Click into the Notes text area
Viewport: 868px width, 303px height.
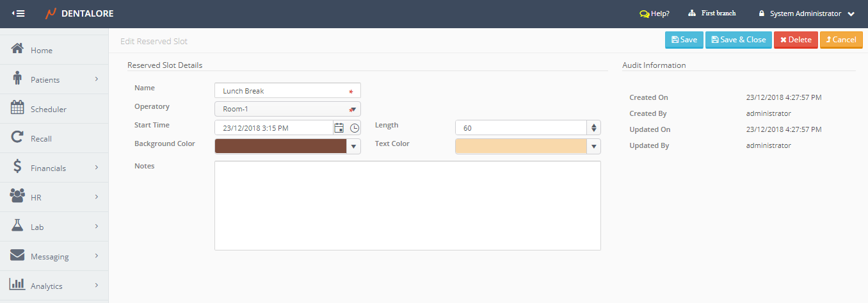coord(407,205)
